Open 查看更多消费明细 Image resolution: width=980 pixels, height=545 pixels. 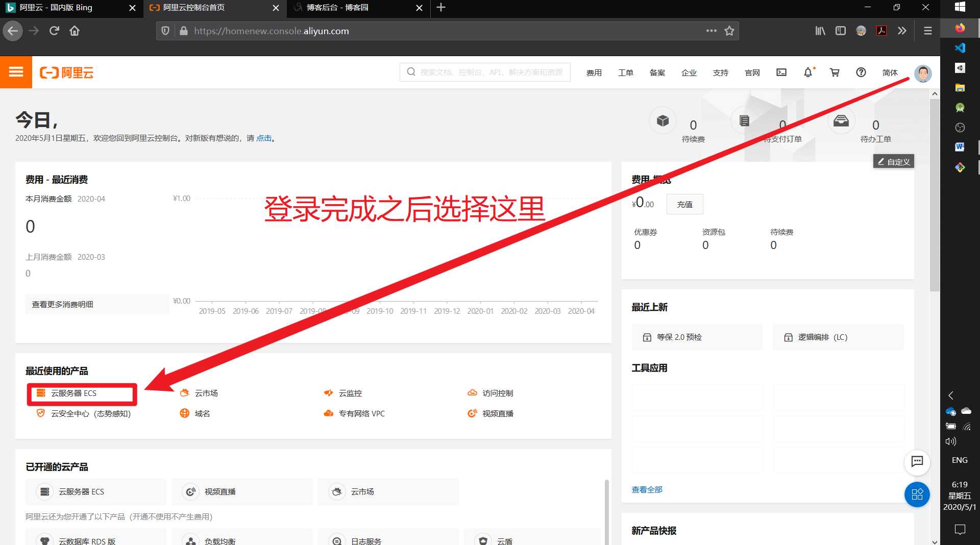pyautogui.click(x=97, y=304)
